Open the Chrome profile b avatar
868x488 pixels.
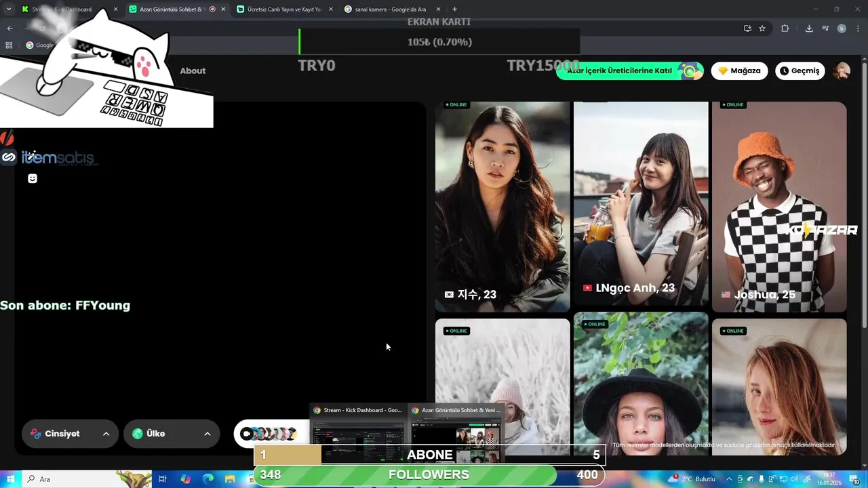(842, 28)
